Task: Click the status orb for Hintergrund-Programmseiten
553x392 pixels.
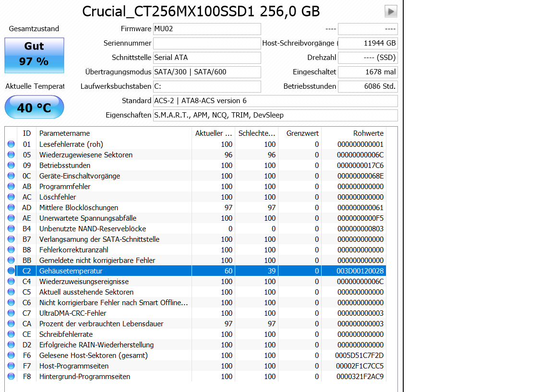Action: (x=12, y=377)
